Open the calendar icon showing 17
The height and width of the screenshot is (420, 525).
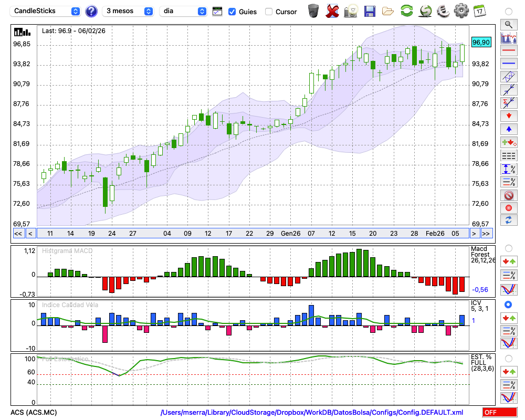click(479, 11)
